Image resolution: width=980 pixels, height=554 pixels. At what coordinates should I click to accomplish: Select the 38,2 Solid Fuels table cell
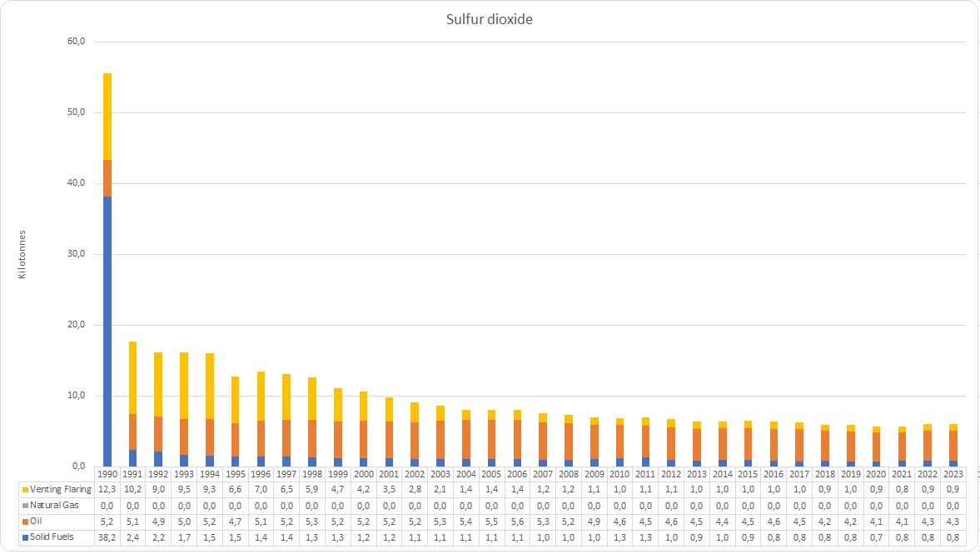coord(107,537)
